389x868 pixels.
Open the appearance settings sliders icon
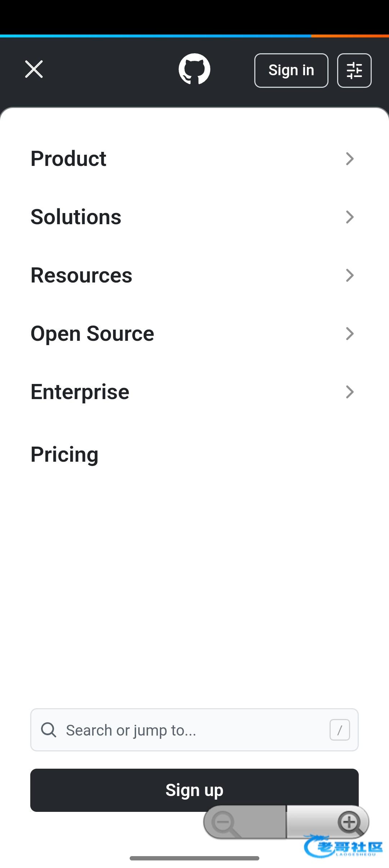[x=354, y=71]
